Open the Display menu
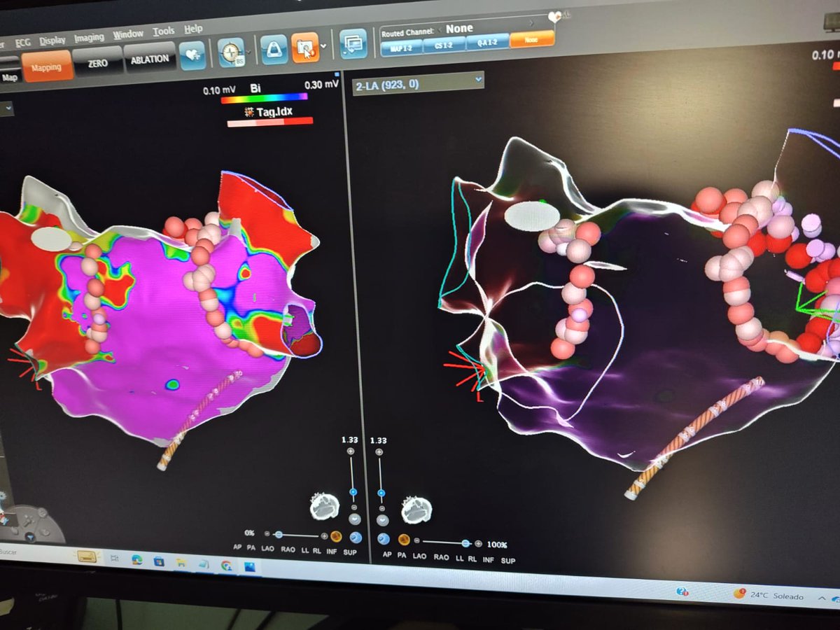This screenshot has width=840, height=630. click(52, 40)
